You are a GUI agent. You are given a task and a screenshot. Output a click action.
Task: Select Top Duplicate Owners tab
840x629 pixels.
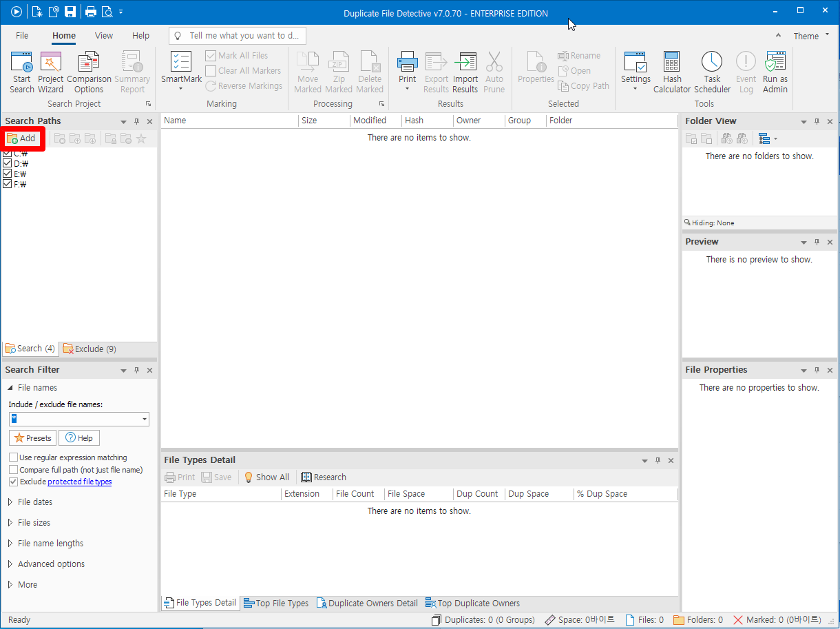[472, 603]
